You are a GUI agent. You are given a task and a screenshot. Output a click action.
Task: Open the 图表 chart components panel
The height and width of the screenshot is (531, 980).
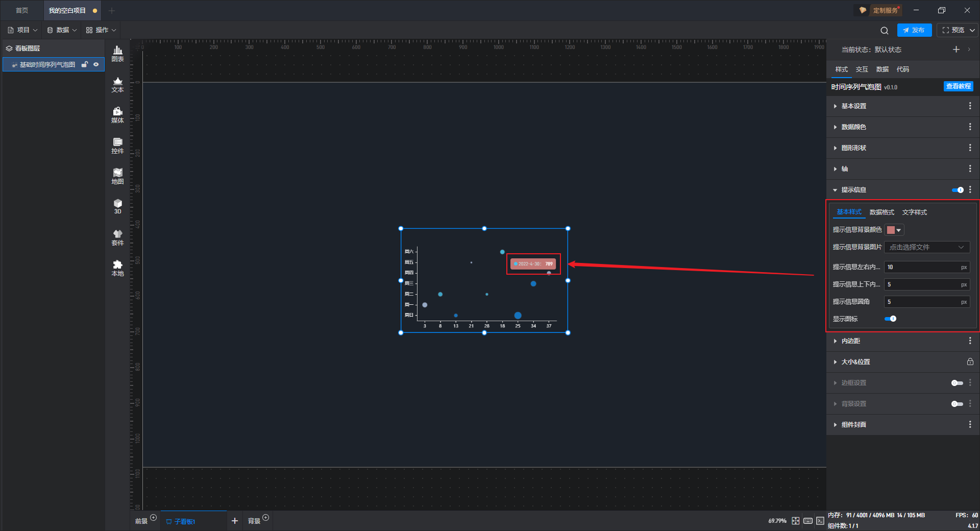click(117, 54)
